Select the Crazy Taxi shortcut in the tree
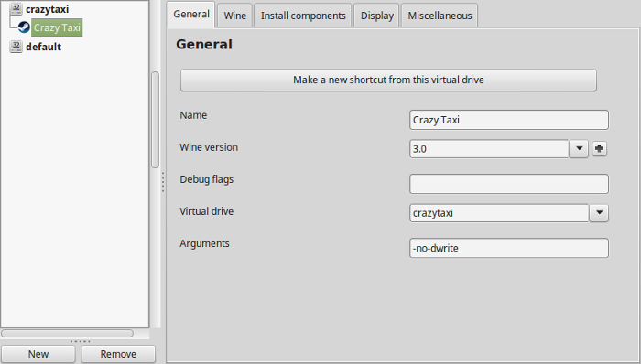641x364 pixels. 57,27
